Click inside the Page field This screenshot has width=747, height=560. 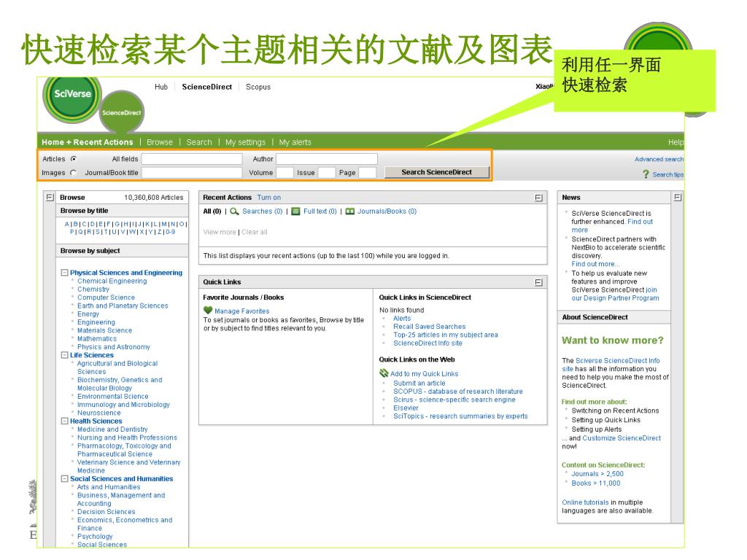click(368, 172)
